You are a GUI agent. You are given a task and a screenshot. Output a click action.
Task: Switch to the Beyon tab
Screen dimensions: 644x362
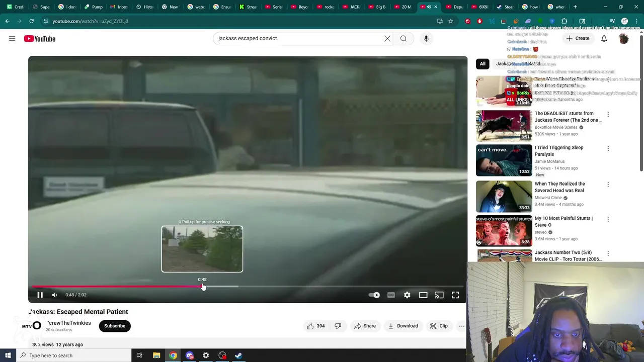pos(300,7)
